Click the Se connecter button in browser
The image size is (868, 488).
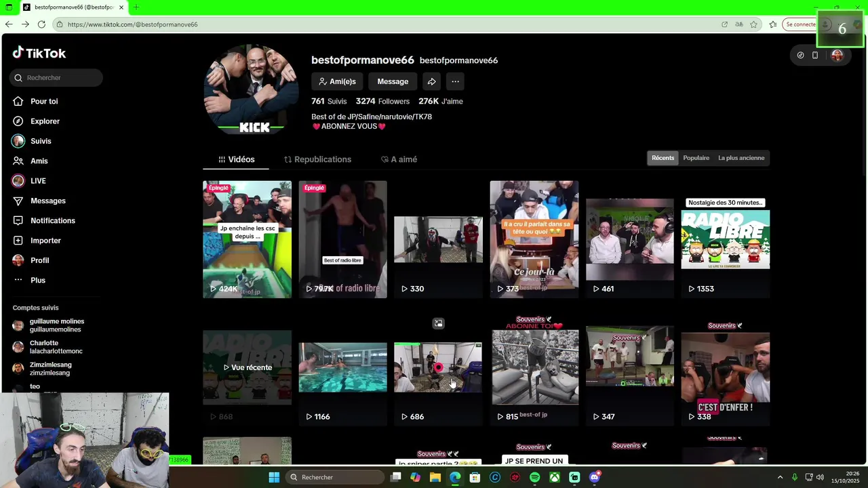[801, 24]
